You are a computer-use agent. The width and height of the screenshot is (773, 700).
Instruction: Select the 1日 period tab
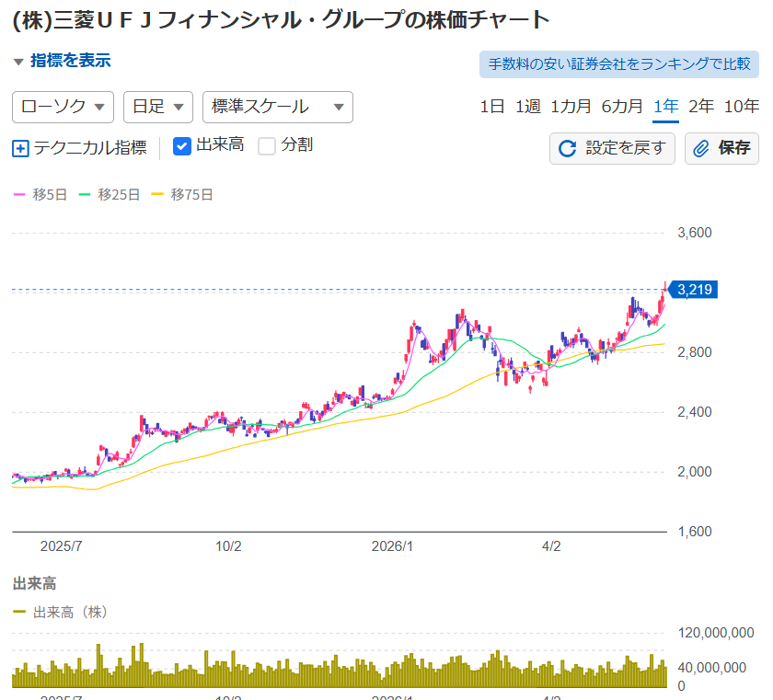[x=492, y=107]
